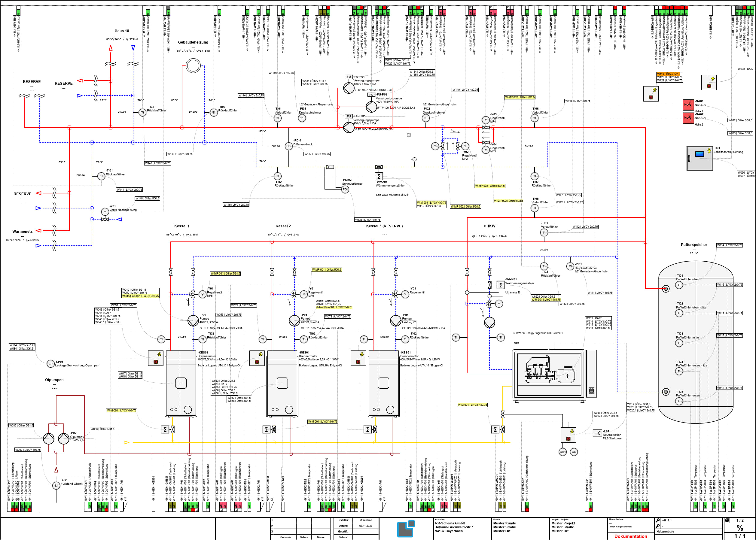The image size is (756, 540).
Task: Click the CH4 gas sensor symbol
Action: coord(562,452)
